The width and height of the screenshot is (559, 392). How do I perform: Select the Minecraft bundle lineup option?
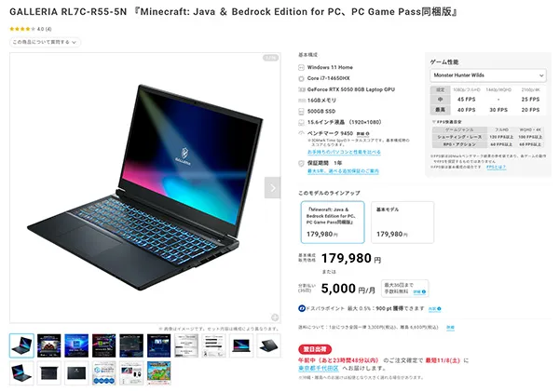tap(333, 222)
